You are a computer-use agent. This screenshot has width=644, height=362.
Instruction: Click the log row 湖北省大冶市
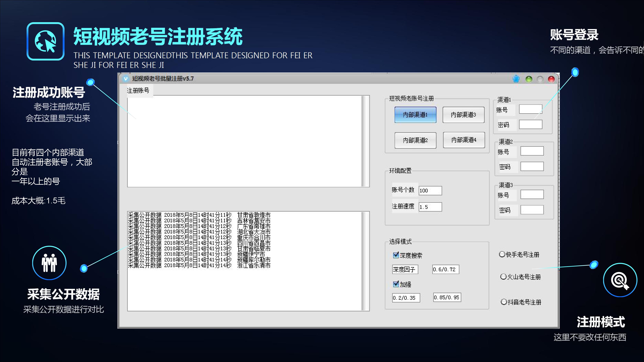click(x=199, y=232)
